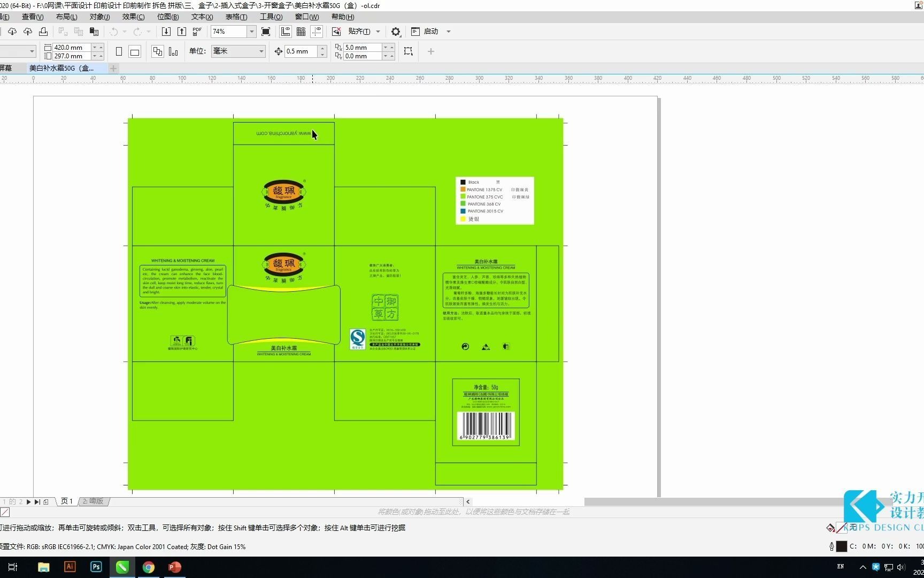Open the 对象 Object menu

click(99, 17)
